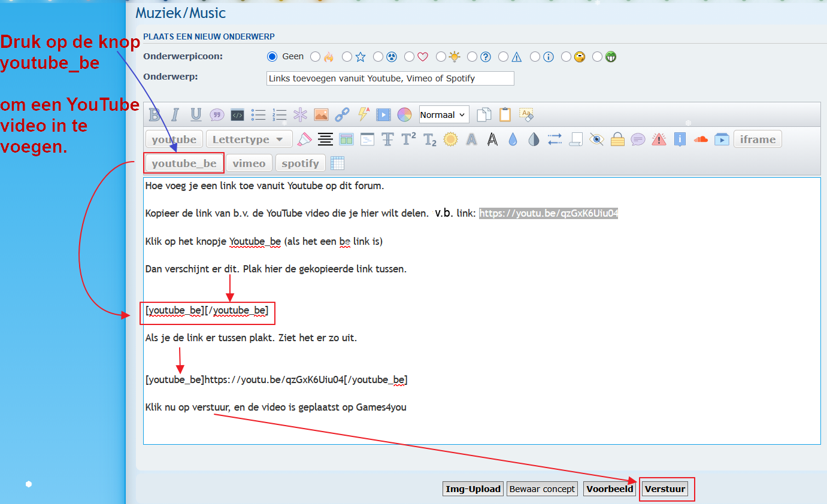Click the highlighted youtu.be link text
The image size is (827, 504).
click(549, 214)
